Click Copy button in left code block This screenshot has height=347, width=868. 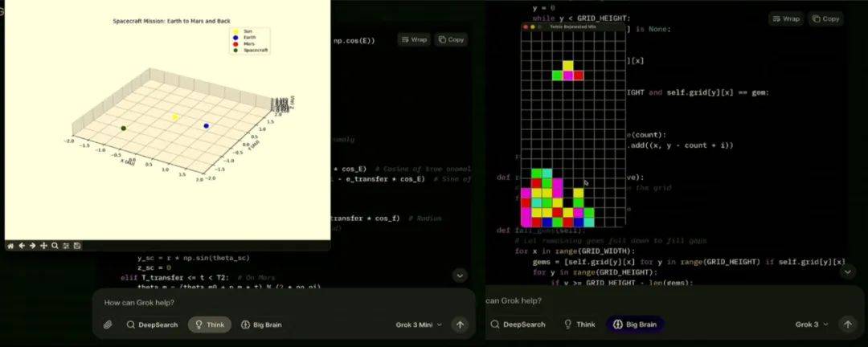[x=451, y=39]
